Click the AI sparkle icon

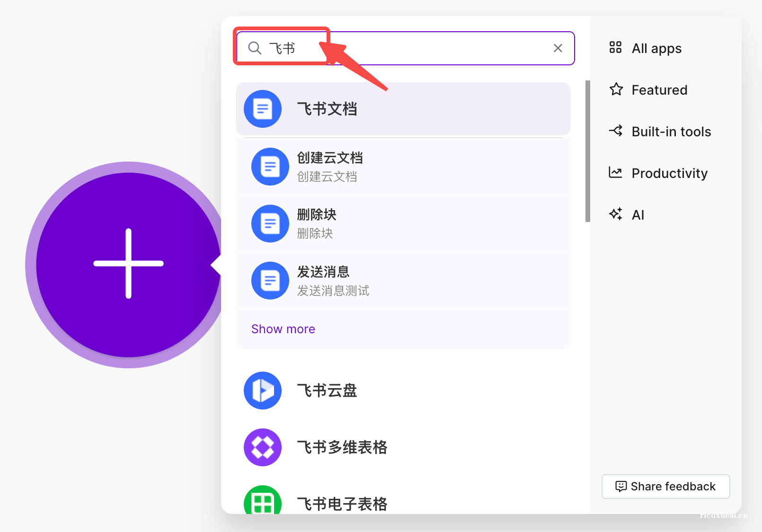pyautogui.click(x=616, y=214)
